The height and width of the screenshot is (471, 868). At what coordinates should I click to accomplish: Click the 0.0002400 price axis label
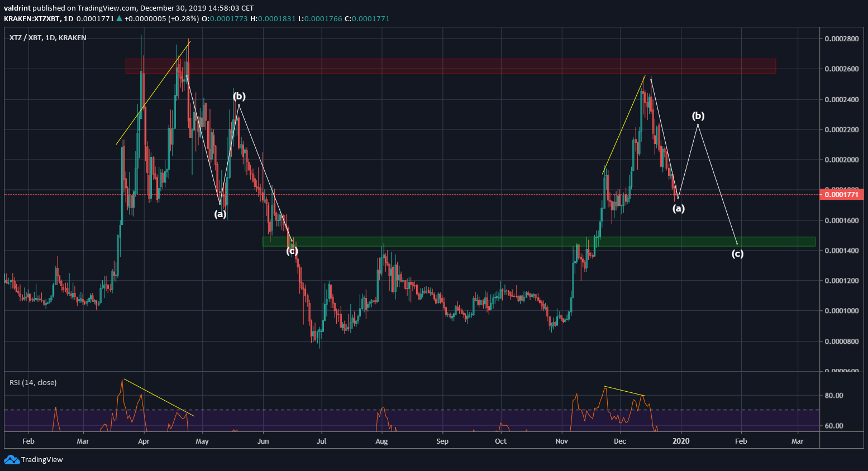842,100
